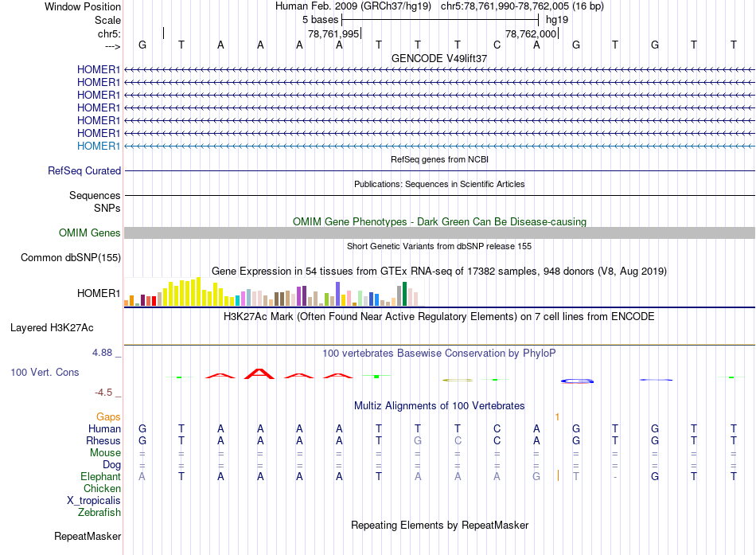Click the Sequences track label
The image size is (756, 555).
pos(95,195)
